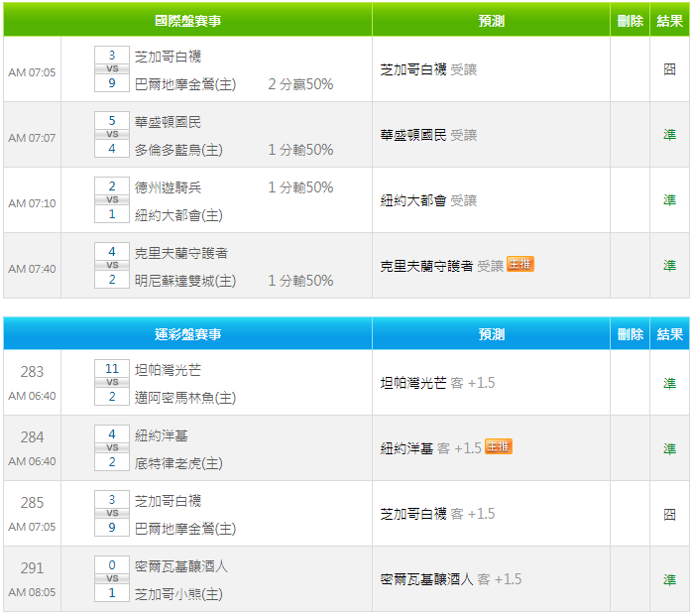
Task: Click match number 291
Action: [x=32, y=567]
